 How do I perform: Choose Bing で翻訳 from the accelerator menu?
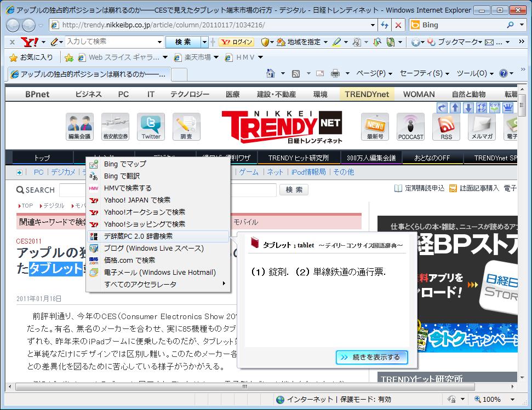pos(158,176)
